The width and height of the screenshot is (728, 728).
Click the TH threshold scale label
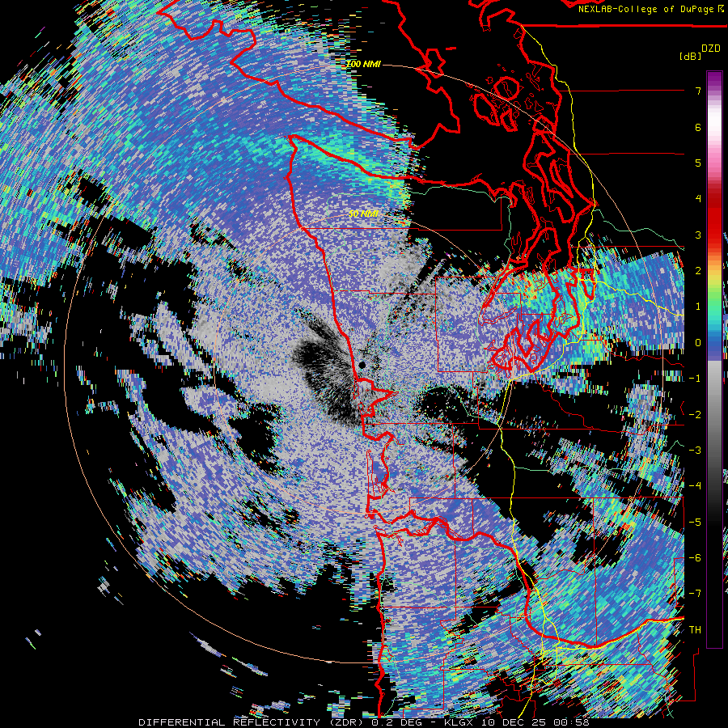coord(695,630)
